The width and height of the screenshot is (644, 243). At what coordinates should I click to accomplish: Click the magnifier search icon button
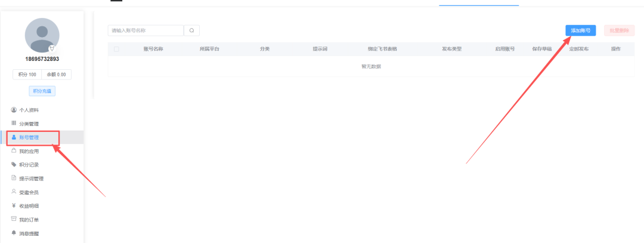191,30
